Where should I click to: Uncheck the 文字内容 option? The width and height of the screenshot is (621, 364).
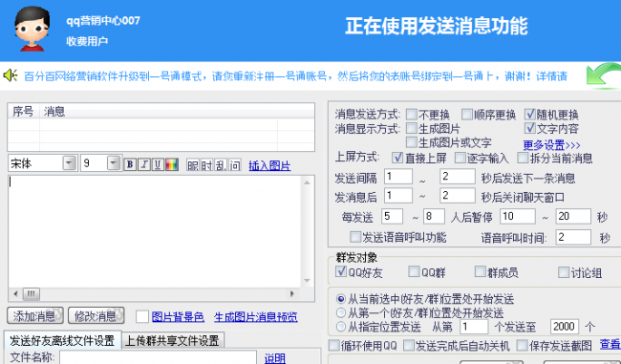pos(530,128)
